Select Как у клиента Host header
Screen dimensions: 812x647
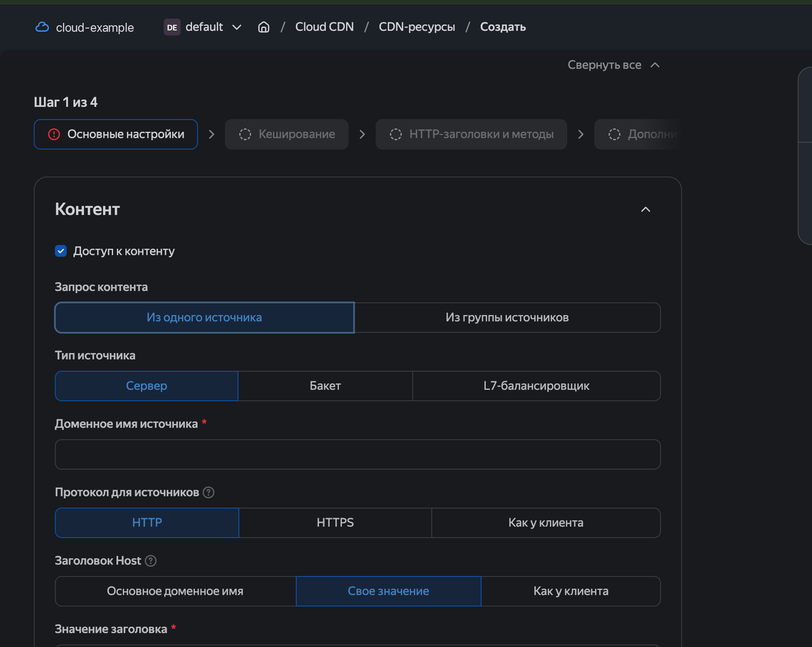(x=571, y=591)
